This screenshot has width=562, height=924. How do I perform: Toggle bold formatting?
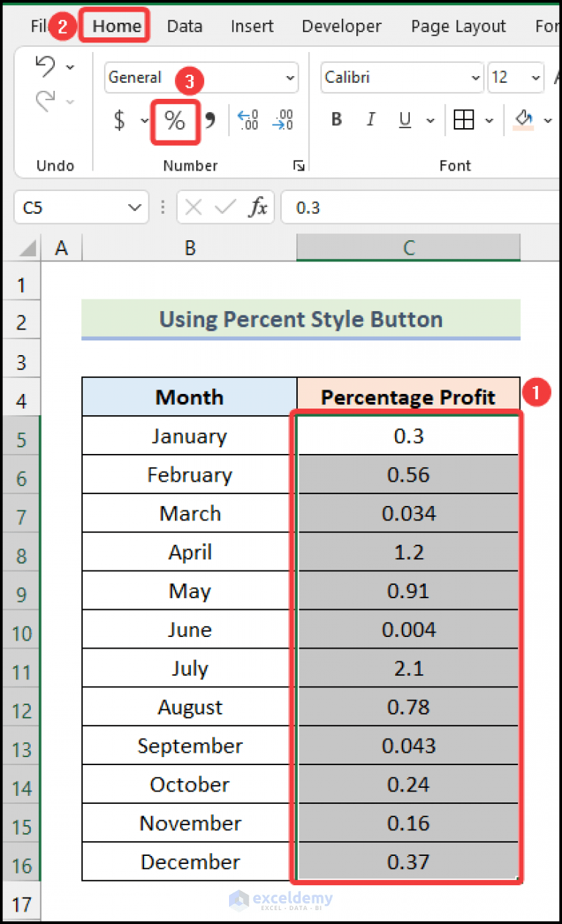[x=335, y=119]
